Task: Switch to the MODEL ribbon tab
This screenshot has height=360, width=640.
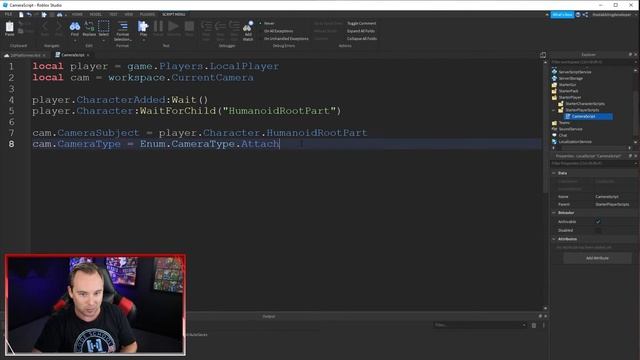Action: [96, 14]
